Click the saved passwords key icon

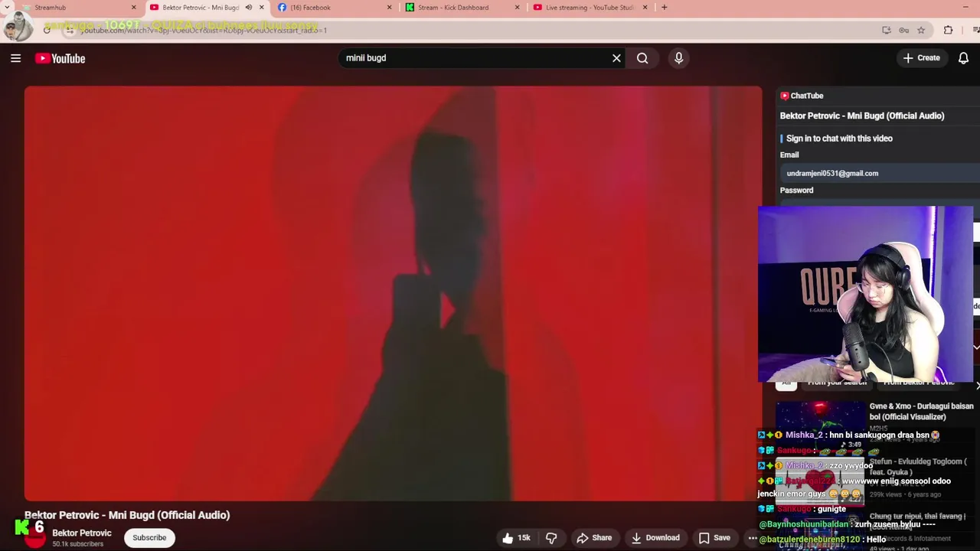(x=903, y=30)
